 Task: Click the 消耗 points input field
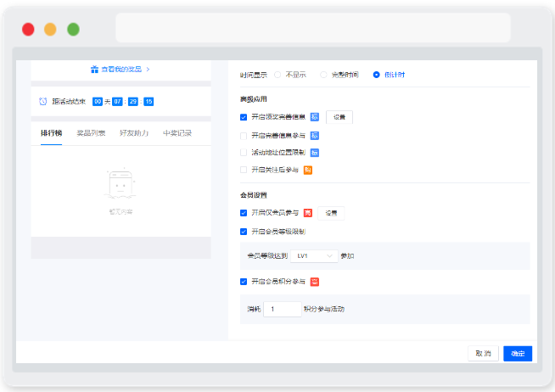click(x=283, y=309)
